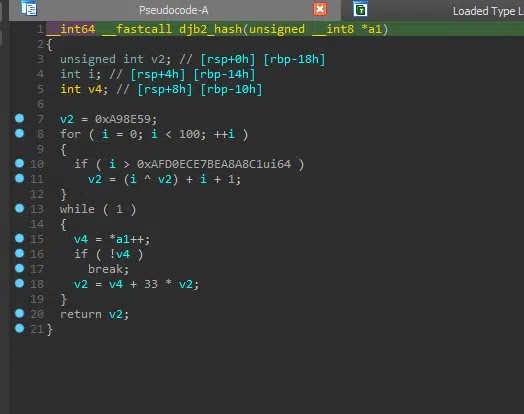Toggle breakpoint dot on line 17
524x414 pixels.
[x=19, y=268]
